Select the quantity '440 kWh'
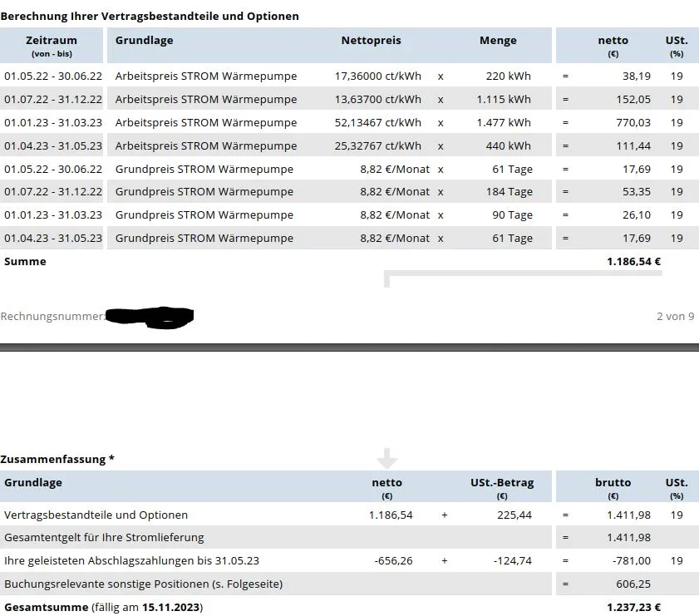699x616 pixels. (508, 145)
